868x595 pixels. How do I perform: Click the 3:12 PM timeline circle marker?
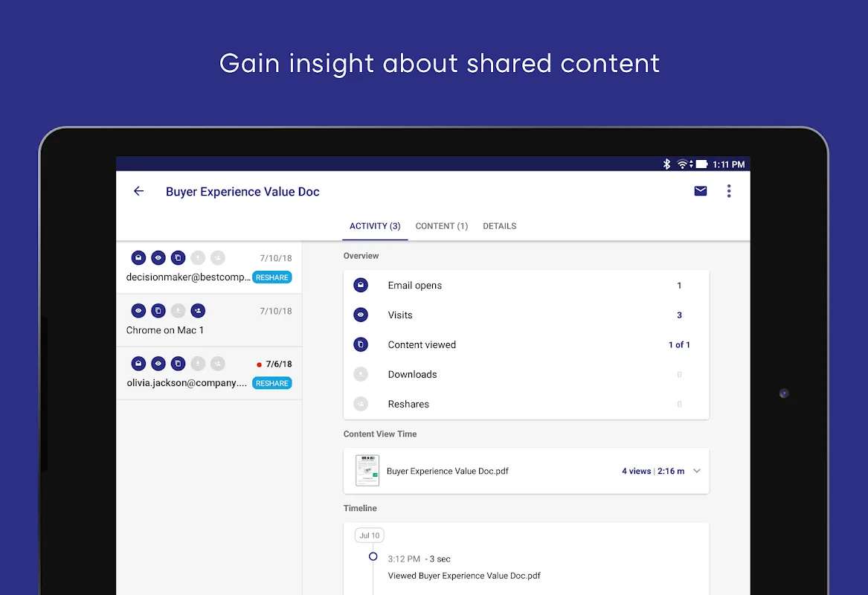coord(373,556)
